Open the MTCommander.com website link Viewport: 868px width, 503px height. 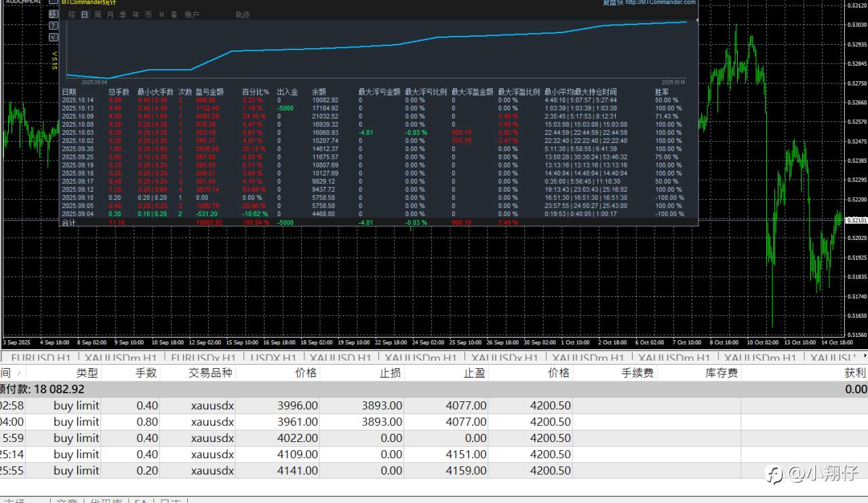point(660,3)
